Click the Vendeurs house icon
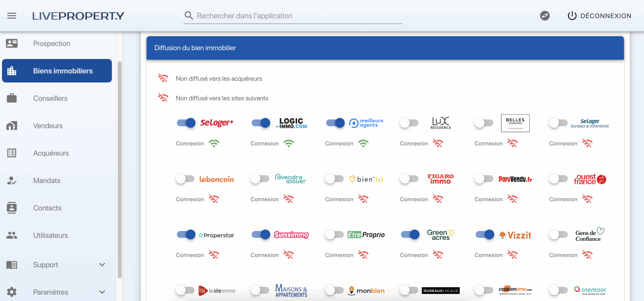Viewport: 644px width, 301px height. [x=12, y=125]
